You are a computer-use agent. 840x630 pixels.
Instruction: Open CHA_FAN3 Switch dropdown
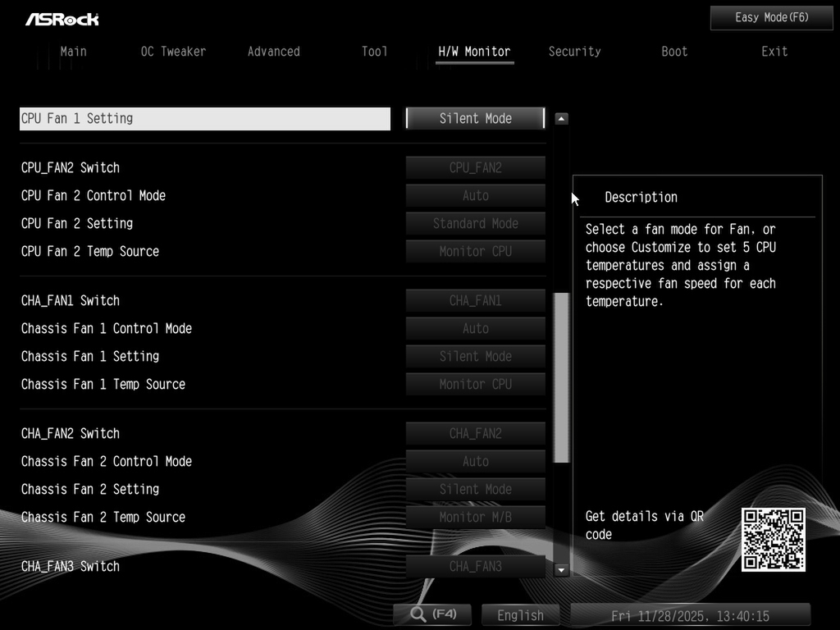click(x=476, y=566)
